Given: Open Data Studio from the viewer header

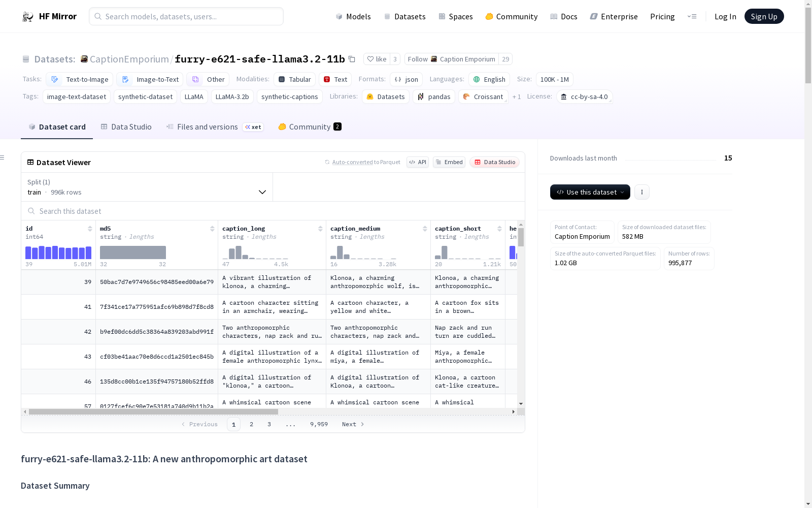Looking at the screenshot, I should pyautogui.click(x=495, y=162).
